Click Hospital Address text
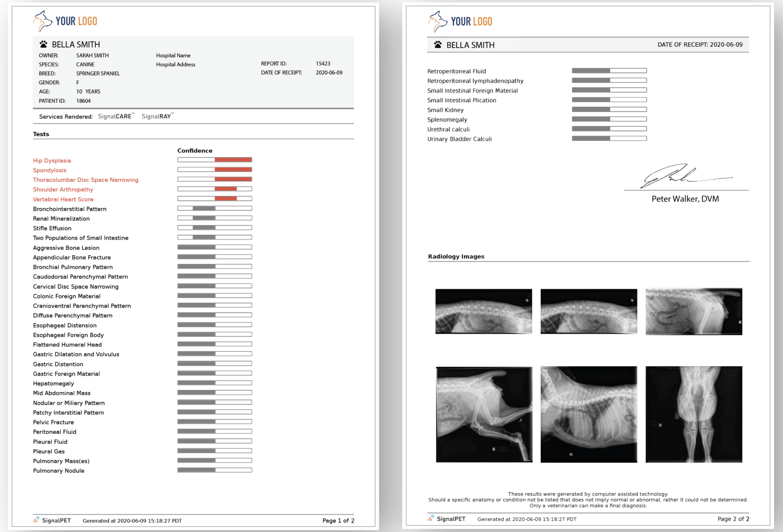This screenshot has width=783, height=532. point(176,64)
